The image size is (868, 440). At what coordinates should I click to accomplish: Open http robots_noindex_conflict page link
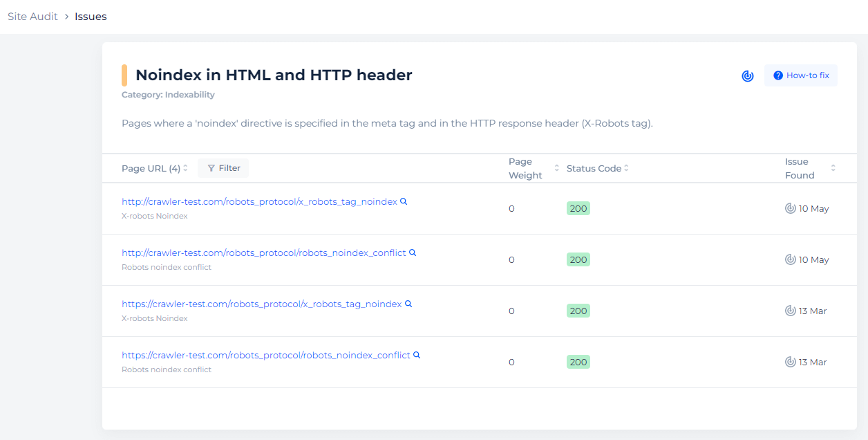264,253
